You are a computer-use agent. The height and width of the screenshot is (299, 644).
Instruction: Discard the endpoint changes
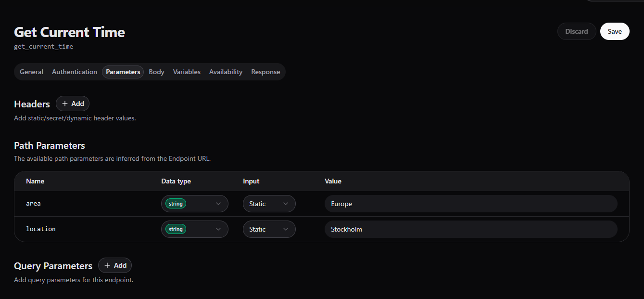click(576, 31)
